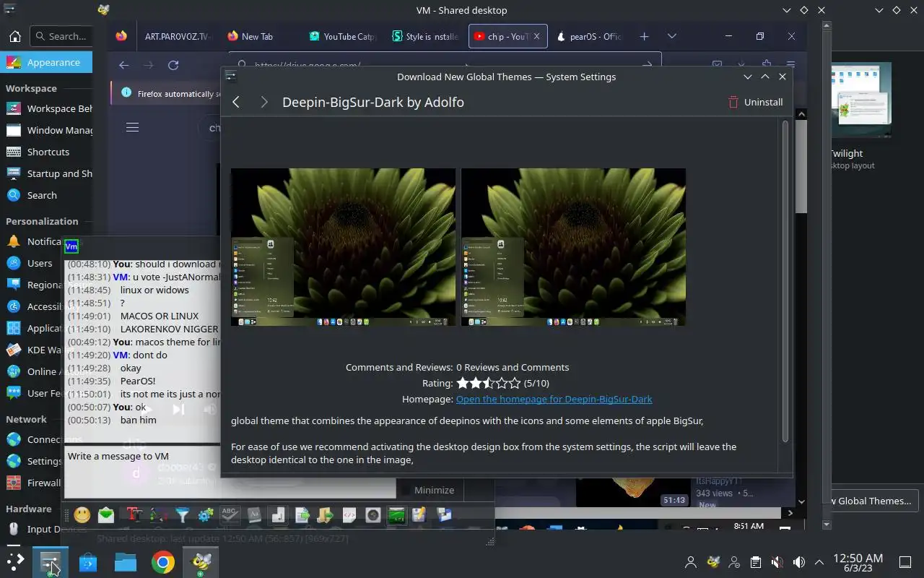
Task: Click the Twilight theme thumbnail
Action: coord(862,100)
